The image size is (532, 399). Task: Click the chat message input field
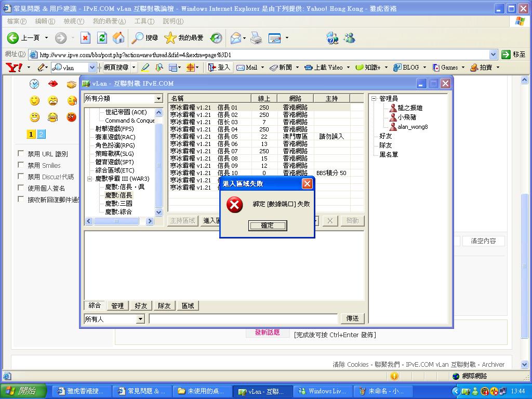243,319
